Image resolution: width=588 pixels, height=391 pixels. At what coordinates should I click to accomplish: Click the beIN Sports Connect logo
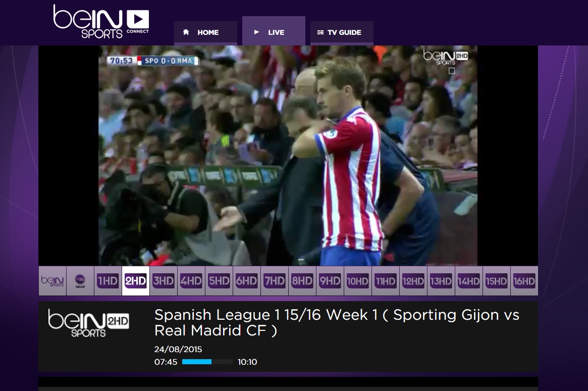(x=101, y=21)
